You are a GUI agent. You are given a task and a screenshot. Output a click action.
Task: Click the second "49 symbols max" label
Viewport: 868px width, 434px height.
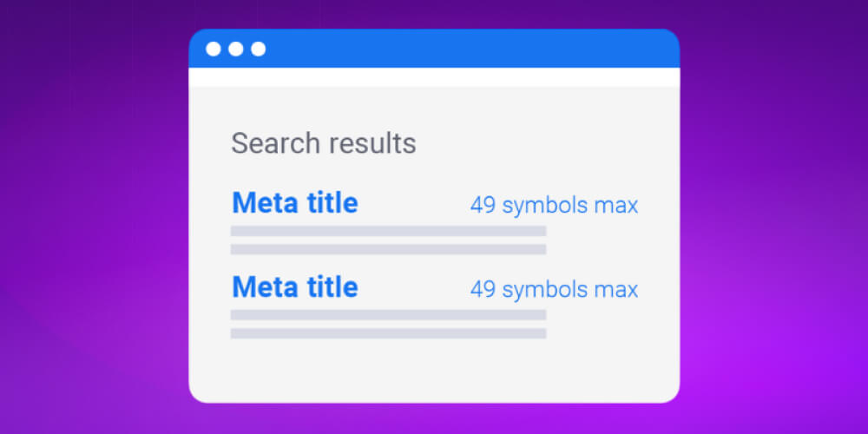pyautogui.click(x=554, y=289)
